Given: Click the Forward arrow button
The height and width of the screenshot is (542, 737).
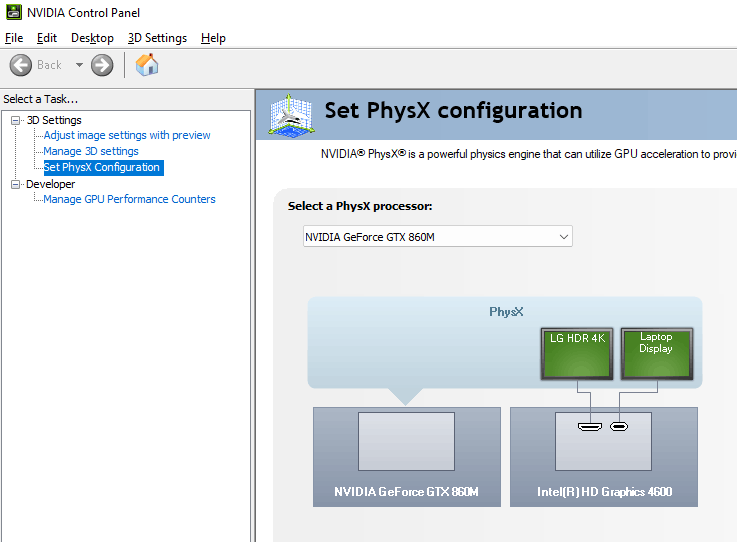Looking at the screenshot, I should (x=102, y=65).
